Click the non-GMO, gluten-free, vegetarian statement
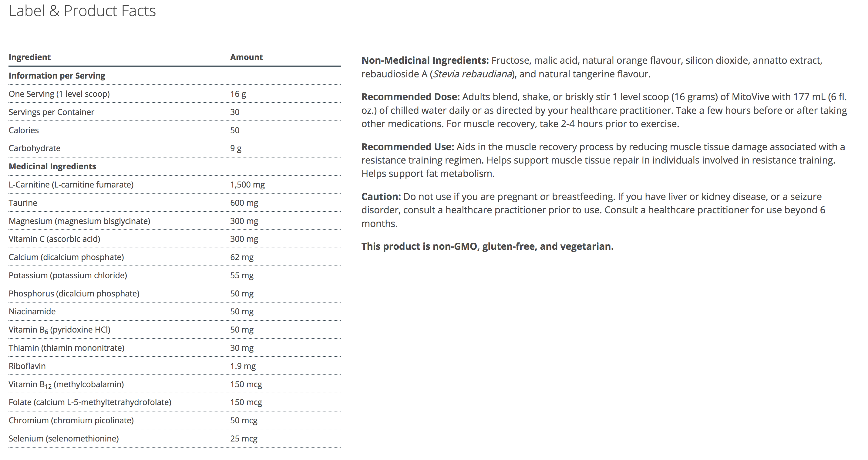 (x=487, y=246)
